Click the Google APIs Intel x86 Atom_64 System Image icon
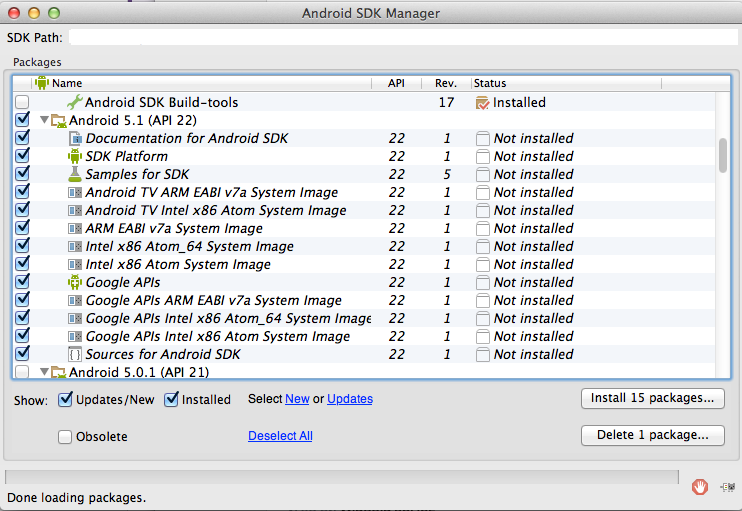The height and width of the screenshot is (511, 742). 75,318
